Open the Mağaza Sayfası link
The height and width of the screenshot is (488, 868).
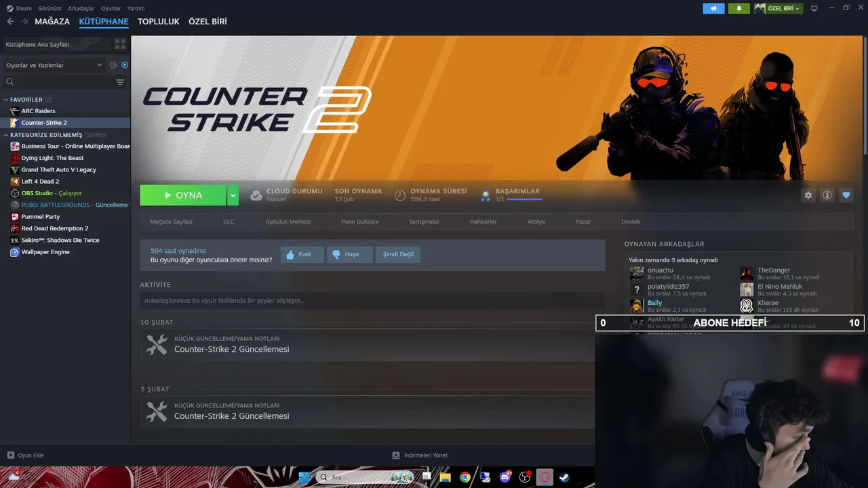171,222
